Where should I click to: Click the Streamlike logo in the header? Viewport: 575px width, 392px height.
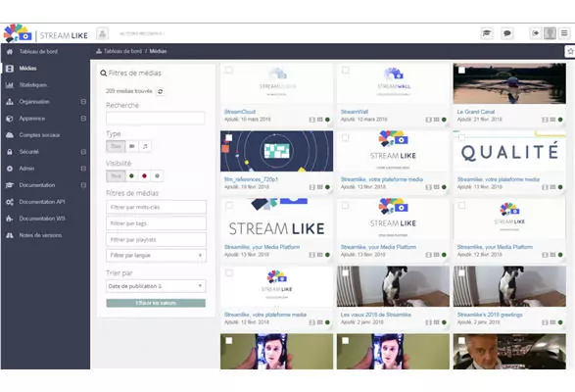point(46,34)
